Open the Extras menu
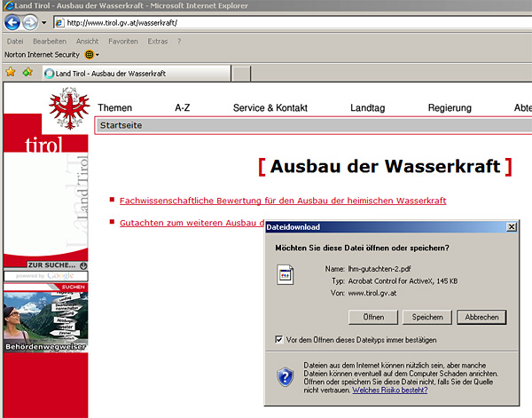The image size is (532, 418). pyautogui.click(x=158, y=41)
